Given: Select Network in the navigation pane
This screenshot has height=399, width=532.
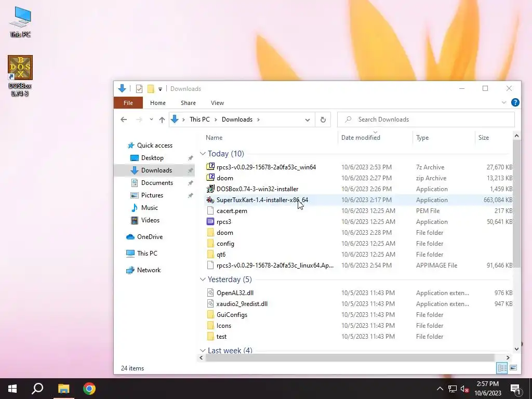Looking at the screenshot, I should pos(149,270).
